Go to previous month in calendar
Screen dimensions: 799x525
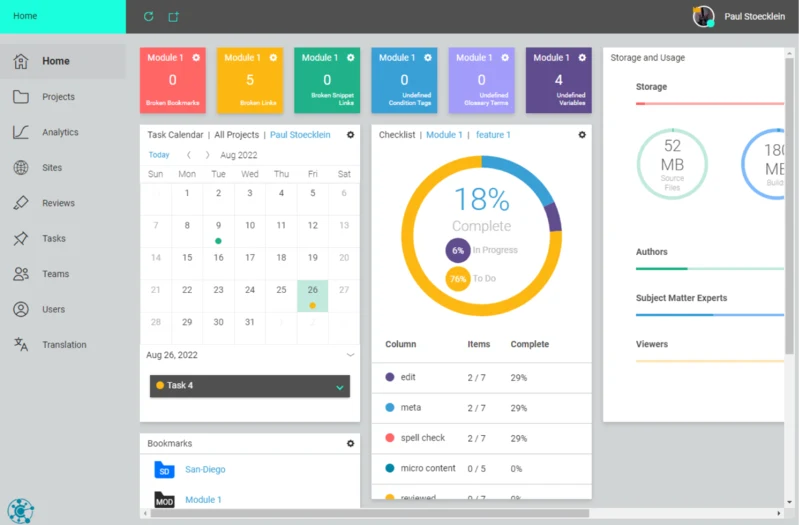189,155
